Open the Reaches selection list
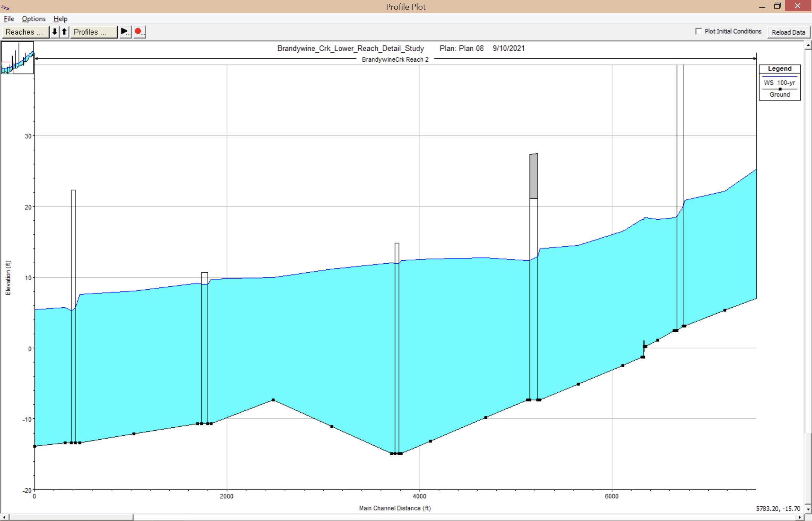812x521 pixels. point(25,32)
